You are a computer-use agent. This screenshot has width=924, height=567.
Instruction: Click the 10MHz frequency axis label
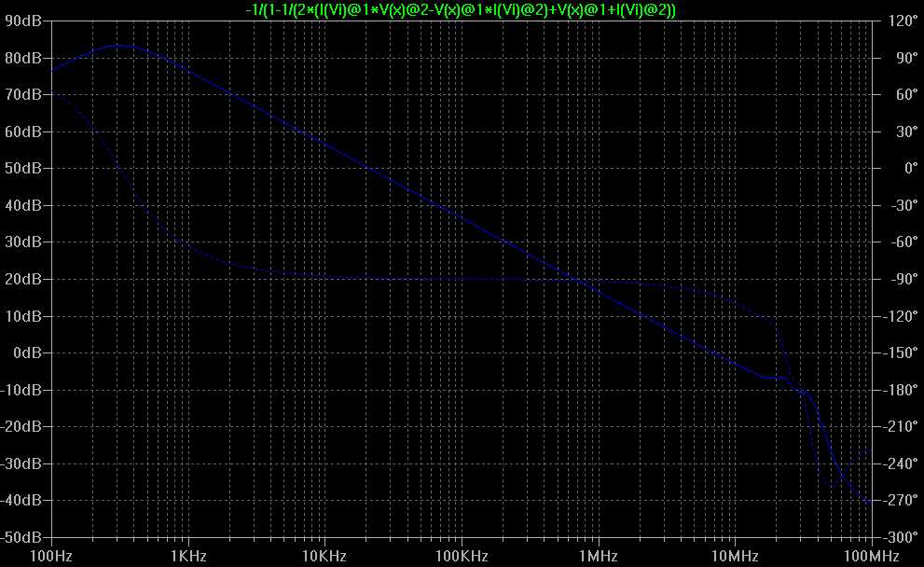click(x=735, y=556)
